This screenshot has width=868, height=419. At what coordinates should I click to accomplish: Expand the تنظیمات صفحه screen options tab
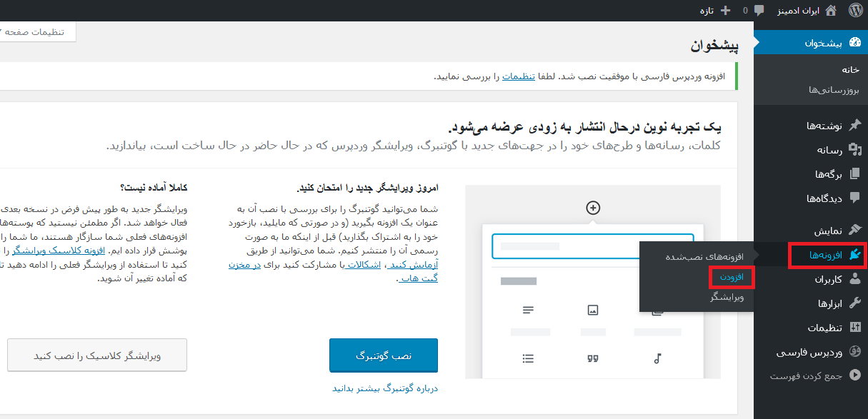[x=37, y=32]
